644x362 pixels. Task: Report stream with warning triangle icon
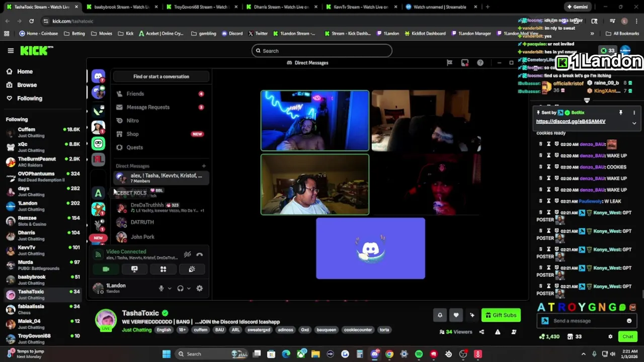click(498, 332)
